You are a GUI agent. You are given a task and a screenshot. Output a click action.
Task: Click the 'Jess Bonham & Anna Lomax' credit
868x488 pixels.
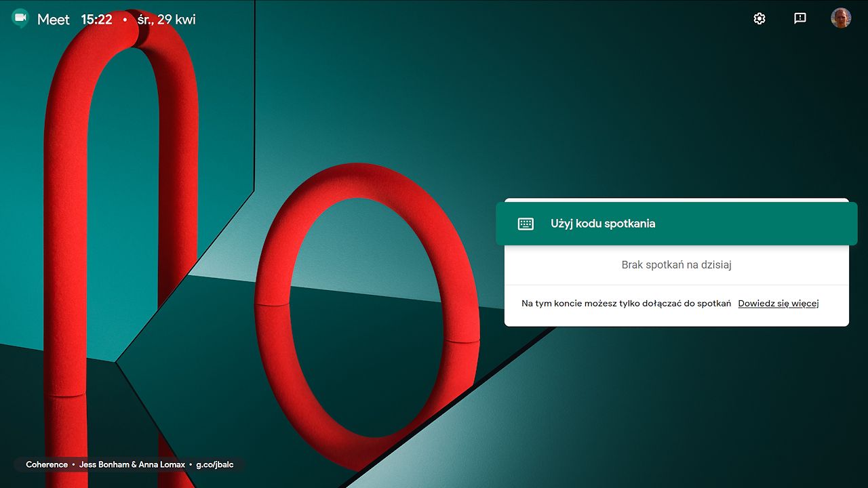tap(132, 465)
